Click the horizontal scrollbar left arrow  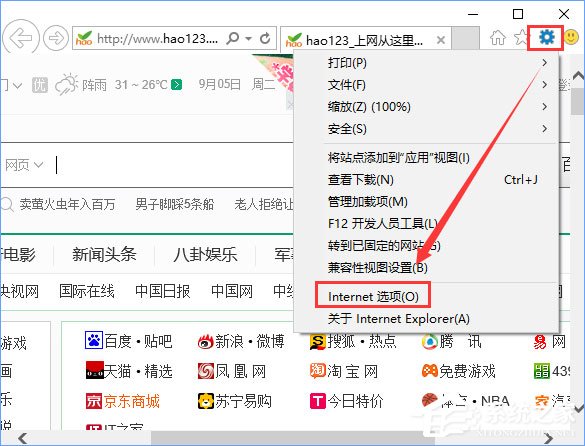click(22, 438)
